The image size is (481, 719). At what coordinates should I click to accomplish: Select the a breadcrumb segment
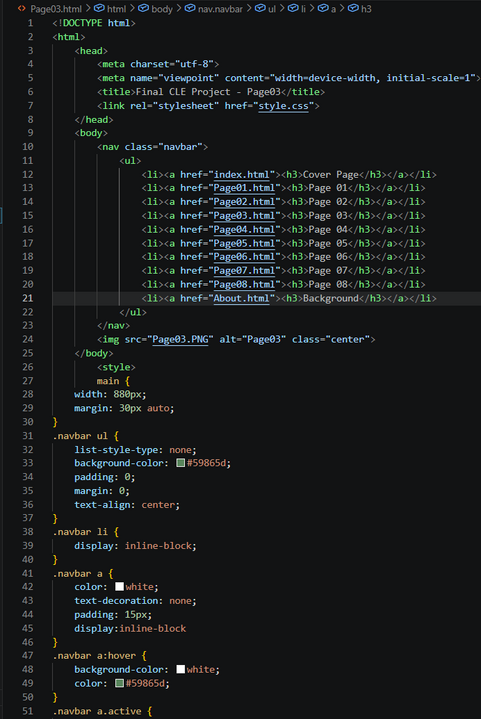(333, 9)
